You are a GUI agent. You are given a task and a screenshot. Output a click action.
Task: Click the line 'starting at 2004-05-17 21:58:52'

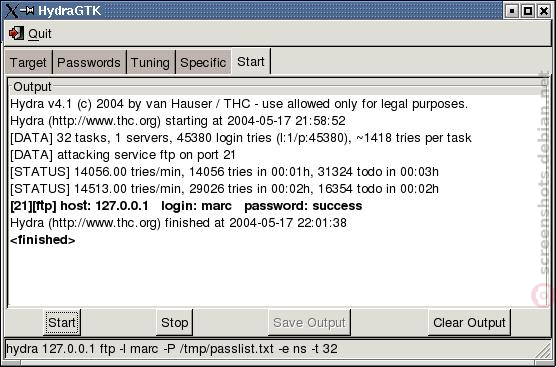point(178,121)
